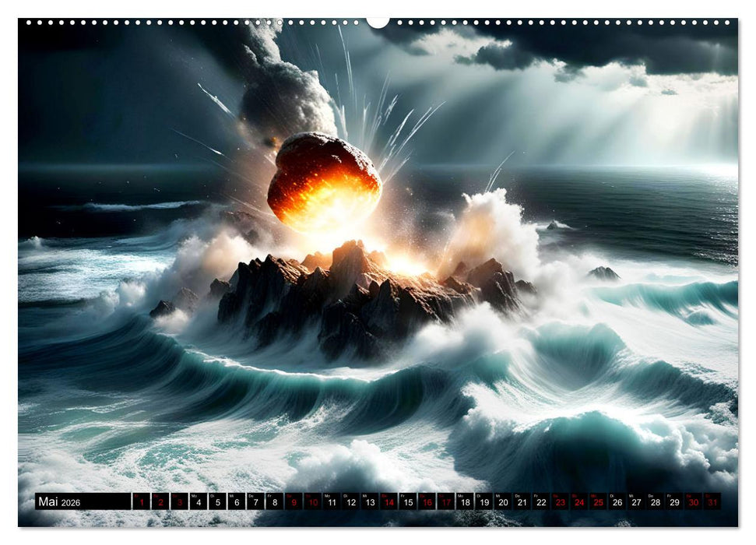The width and height of the screenshot is (756, 545).
Task: Click red-marked day 24
Action: click(579, 502)
